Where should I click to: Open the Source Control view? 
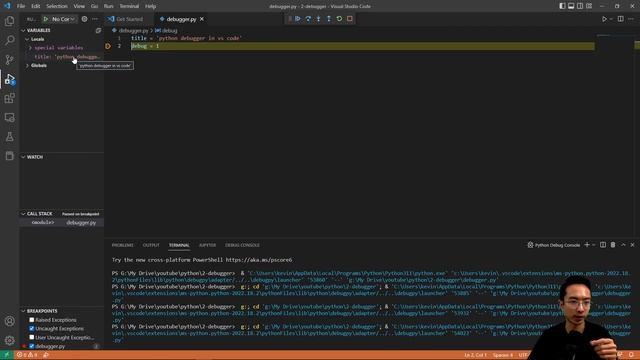click(x=9, y=60)
